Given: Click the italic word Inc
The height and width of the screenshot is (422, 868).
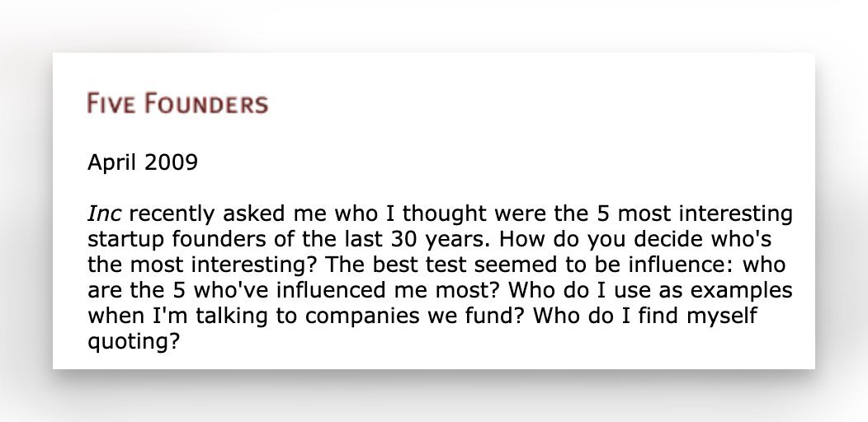Looking at the screenshot, I should pos(104,215).
